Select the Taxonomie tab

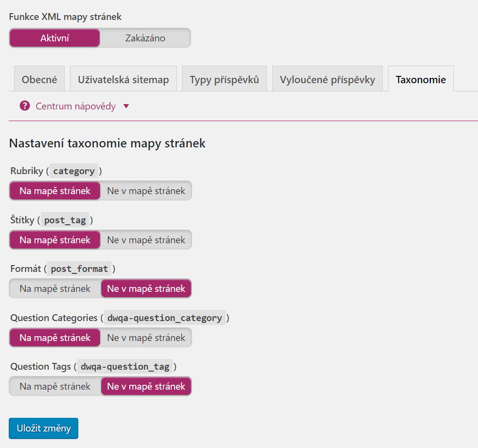click(x=421, y=79)
